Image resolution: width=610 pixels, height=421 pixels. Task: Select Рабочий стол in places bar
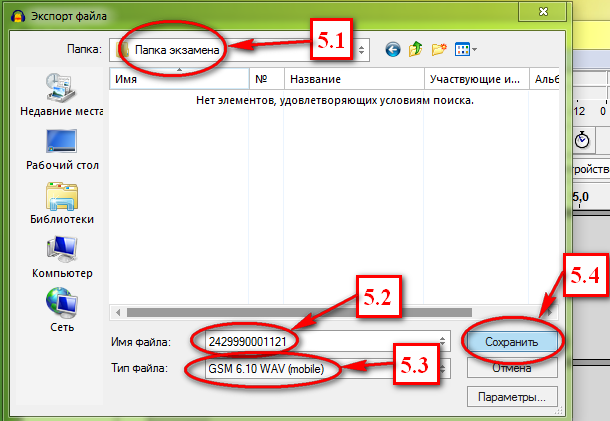coord(61,148)
